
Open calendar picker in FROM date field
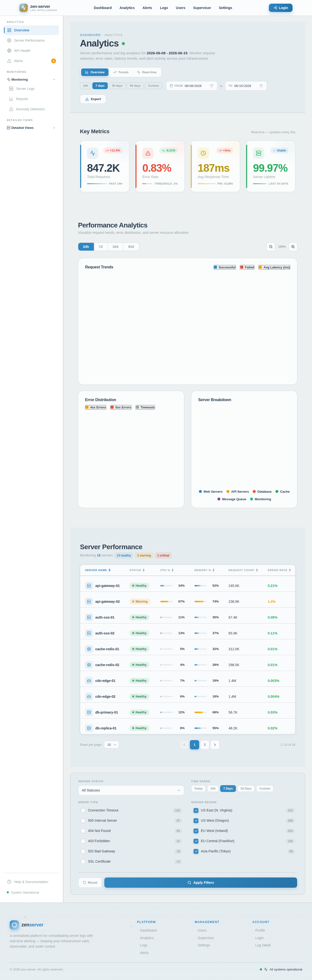(x=212, y=86)
